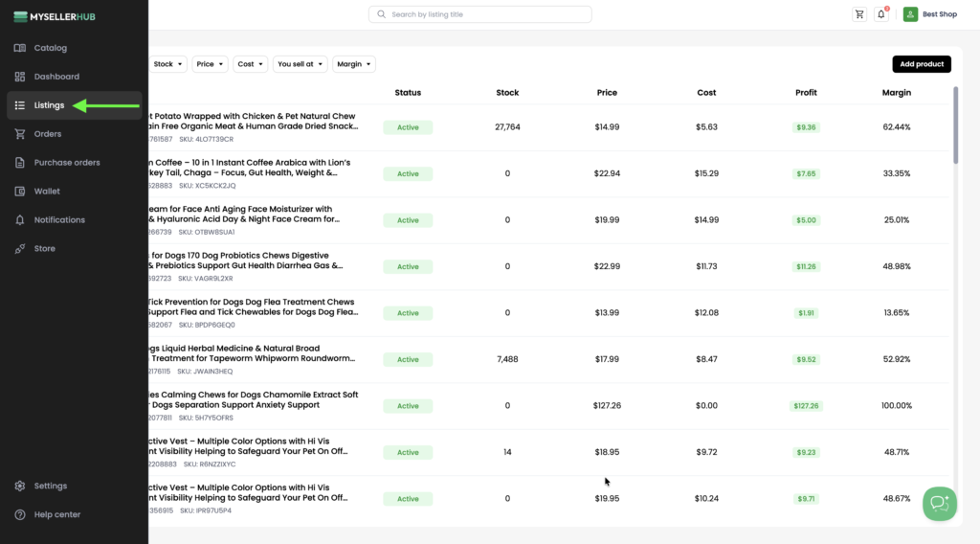Click the search magnifier icon
The image size is (980, 544).
coord(381,14)
